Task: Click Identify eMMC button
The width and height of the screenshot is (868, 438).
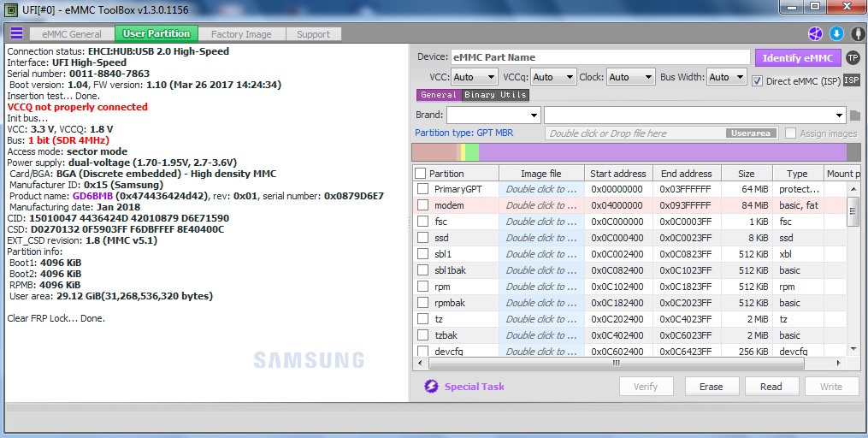Action: (x=798, y=57)
